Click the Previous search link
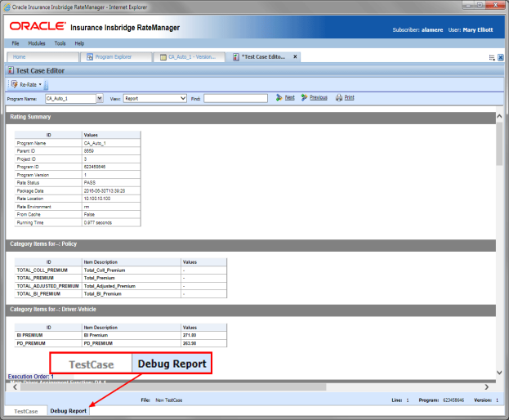This screenshot has width=509, height=420. (x=319, y=97)
